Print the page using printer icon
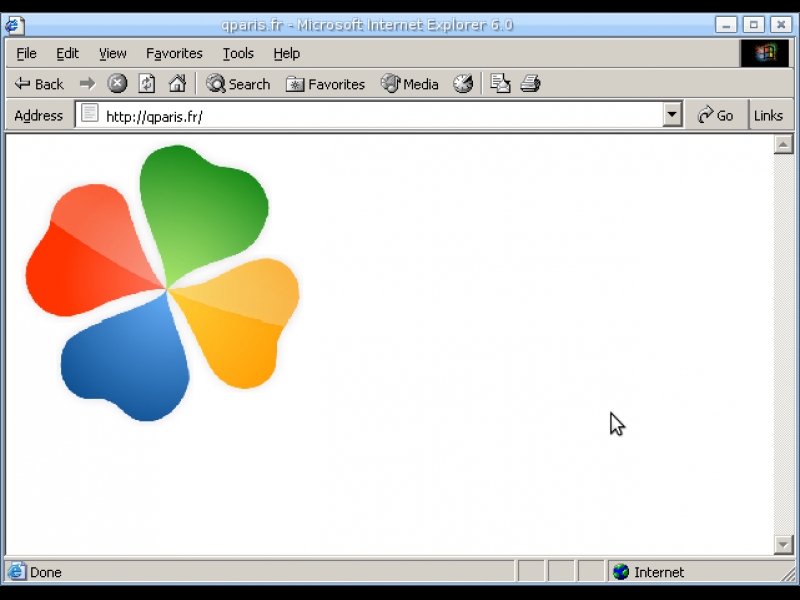 tap(530, 84)
